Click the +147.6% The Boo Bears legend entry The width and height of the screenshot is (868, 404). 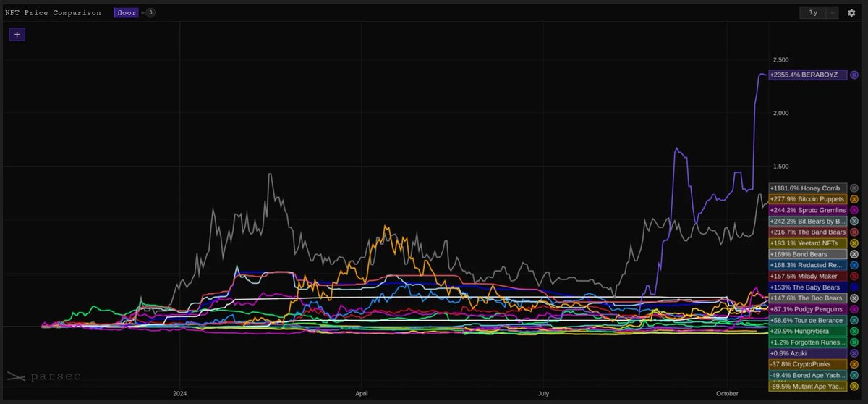pos(807,298)
